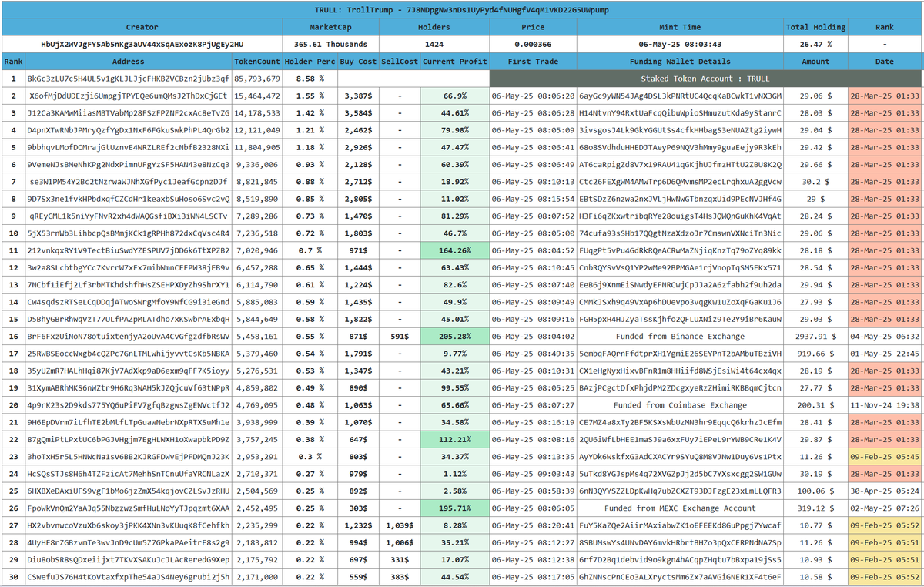The height and width of the screenshot is (587, 924).
Task: Select sell cost 1,039$
Action: click(400, 525)
